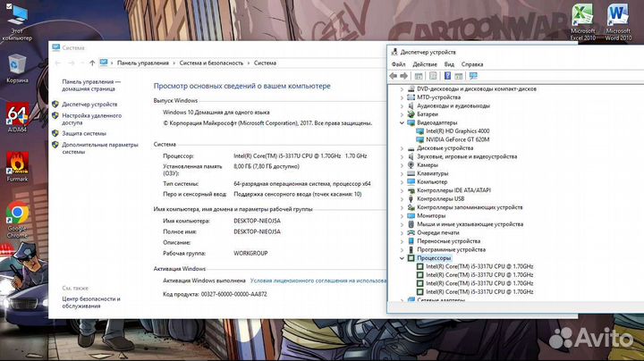Expand the Мониторы node
This screenshot has height=361, width=644.
[402, 215]
